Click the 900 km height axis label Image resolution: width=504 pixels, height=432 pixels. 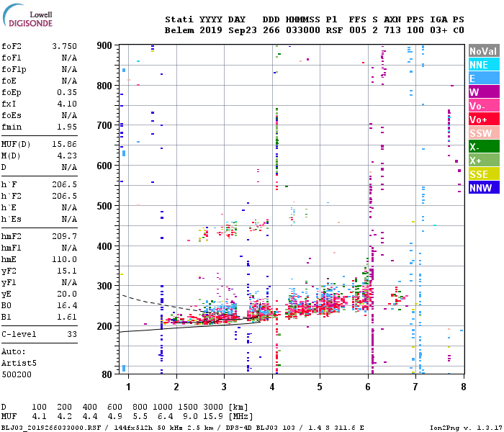pyautogui.click(x=104, y=45)
